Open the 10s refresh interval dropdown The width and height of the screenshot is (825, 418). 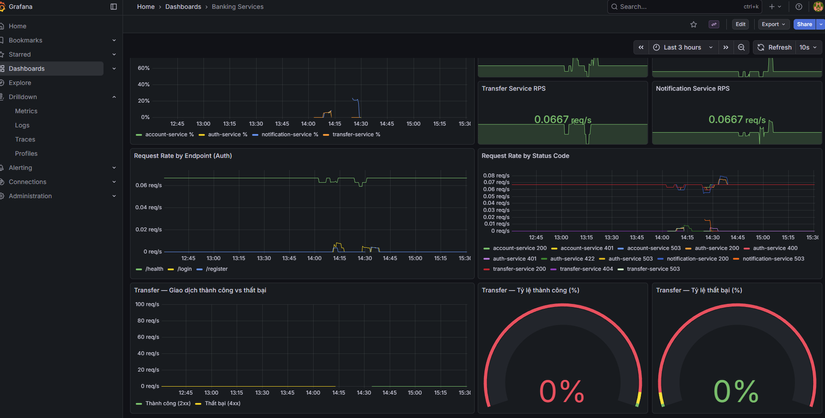pos(807,47)
